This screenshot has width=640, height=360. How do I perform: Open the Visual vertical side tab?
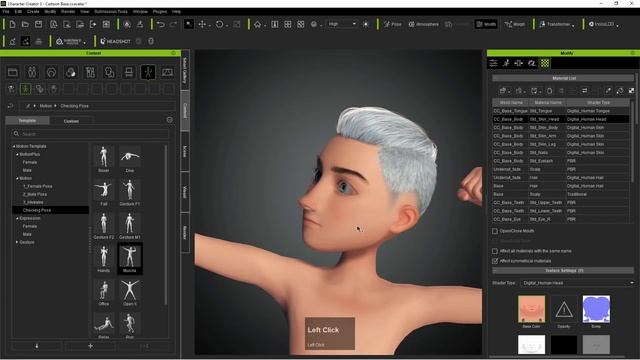(x=185, y=192)
